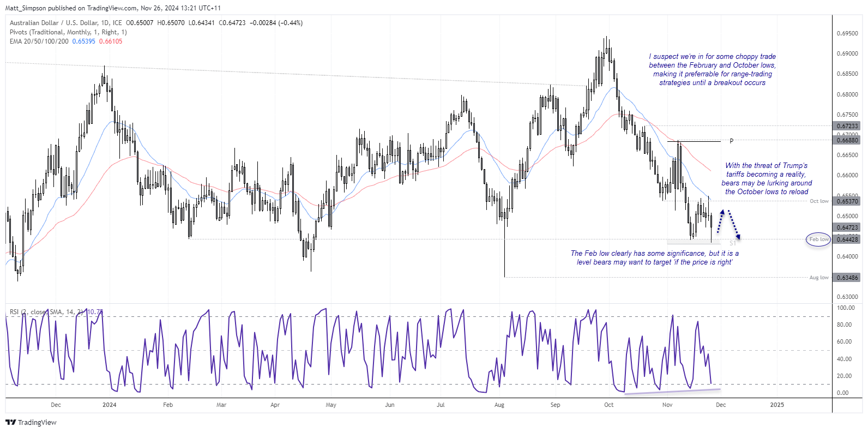Click the May label on time axis

[x=331, y=405]
